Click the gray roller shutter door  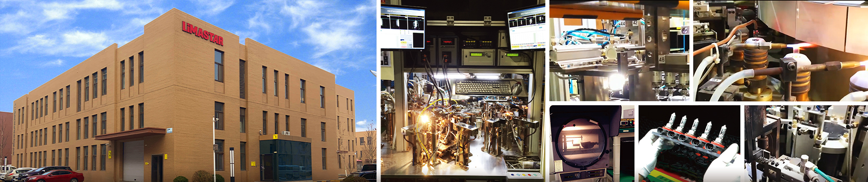(133, 161)
